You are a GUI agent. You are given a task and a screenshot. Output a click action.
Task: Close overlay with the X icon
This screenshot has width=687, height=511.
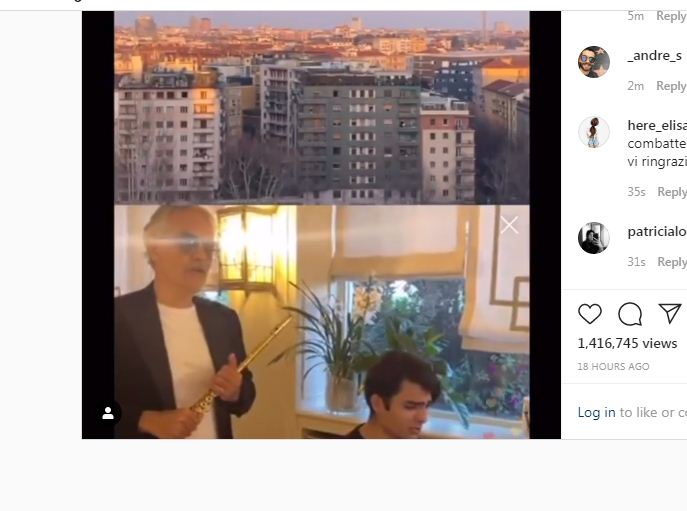tap(509, 225)
